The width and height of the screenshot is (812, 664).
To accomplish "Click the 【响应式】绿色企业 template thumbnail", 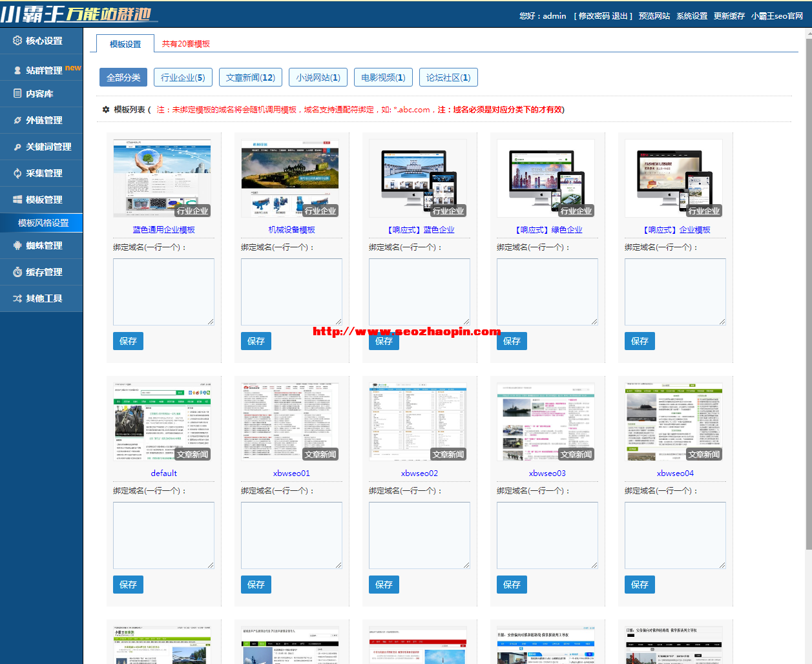I will 547,178.
